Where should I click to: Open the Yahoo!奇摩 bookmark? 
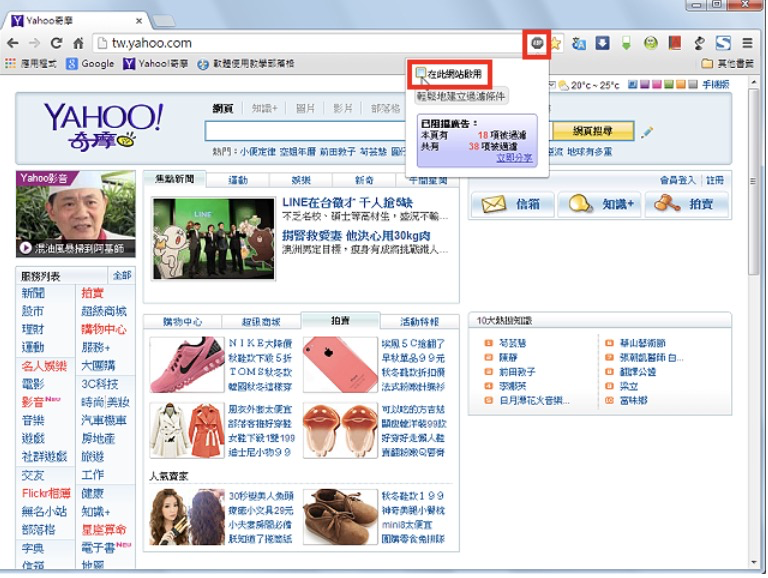click(x=155, y=64)
